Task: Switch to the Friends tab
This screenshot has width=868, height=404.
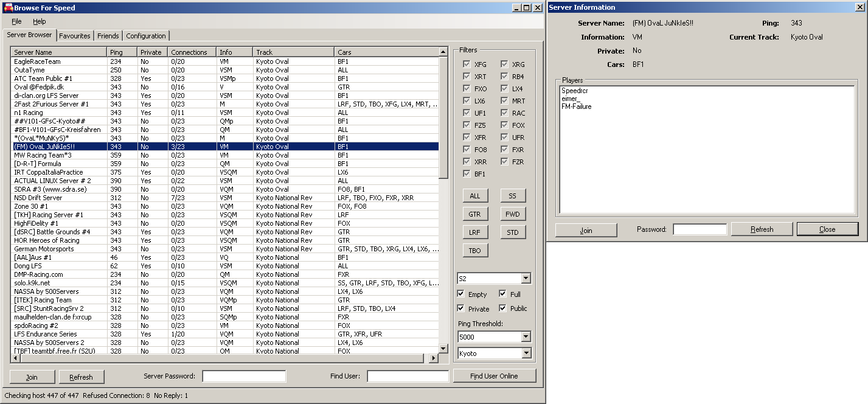Action: click(108, 36)
